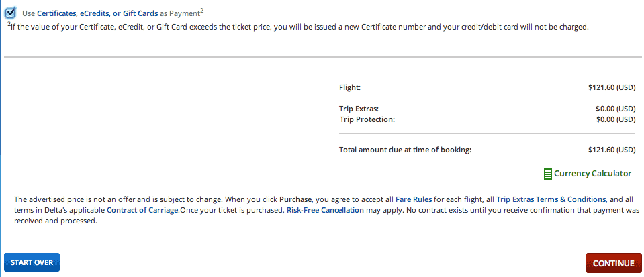Select the Trip Extras $0.00 amount
644x277 pixels.
click(x=615, y=109)
